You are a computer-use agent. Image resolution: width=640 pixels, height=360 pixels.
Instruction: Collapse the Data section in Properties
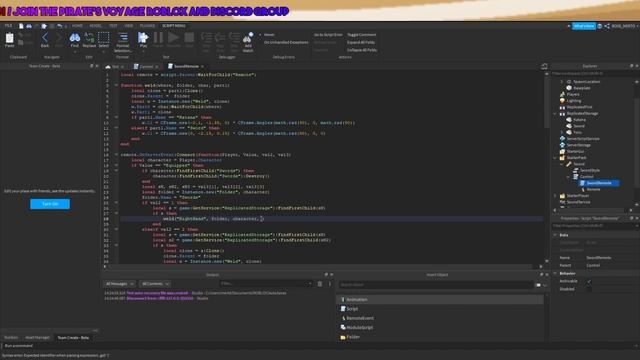[555, 235]
